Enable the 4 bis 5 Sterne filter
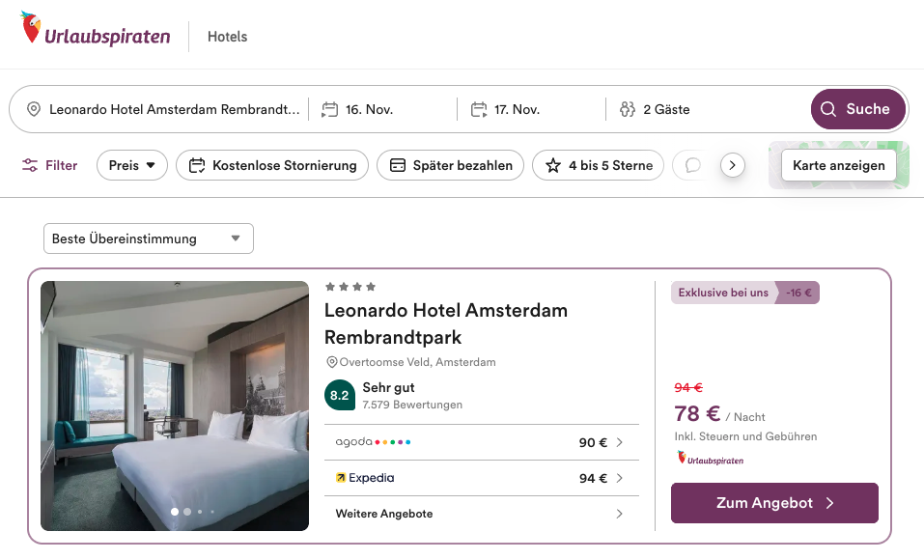The width and height of the screenshot is (924, 560). [x=599, y=165]
